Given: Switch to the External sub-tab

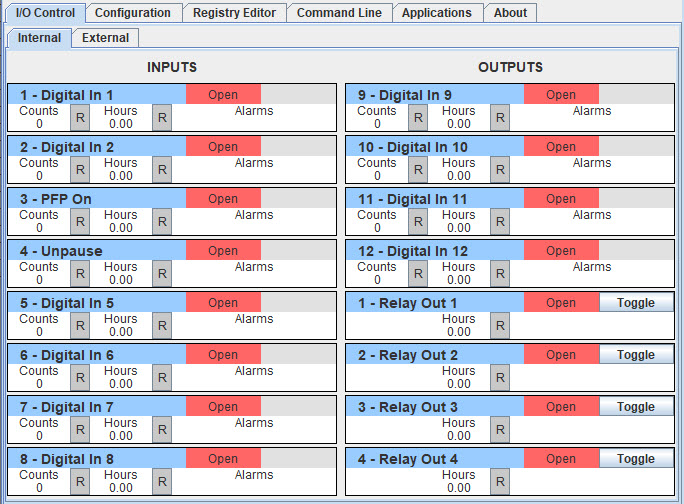Looking at the screenshot, I should [106, 38].
